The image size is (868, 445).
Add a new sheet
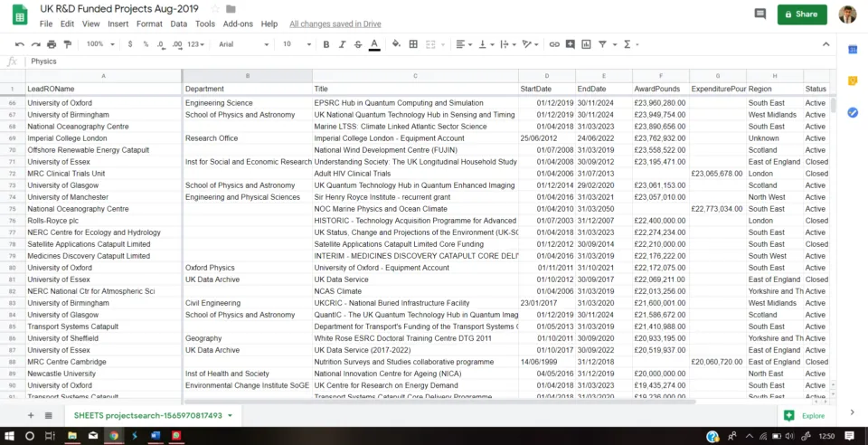click(31, 416)
